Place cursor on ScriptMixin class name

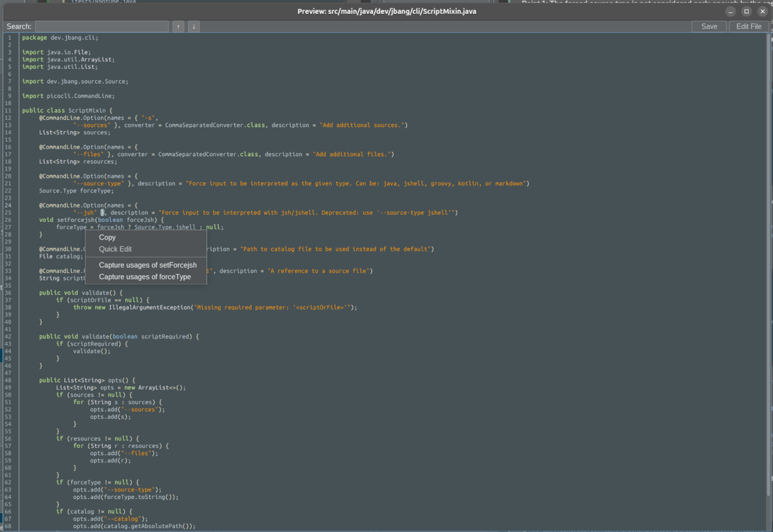tap(87, 111)
